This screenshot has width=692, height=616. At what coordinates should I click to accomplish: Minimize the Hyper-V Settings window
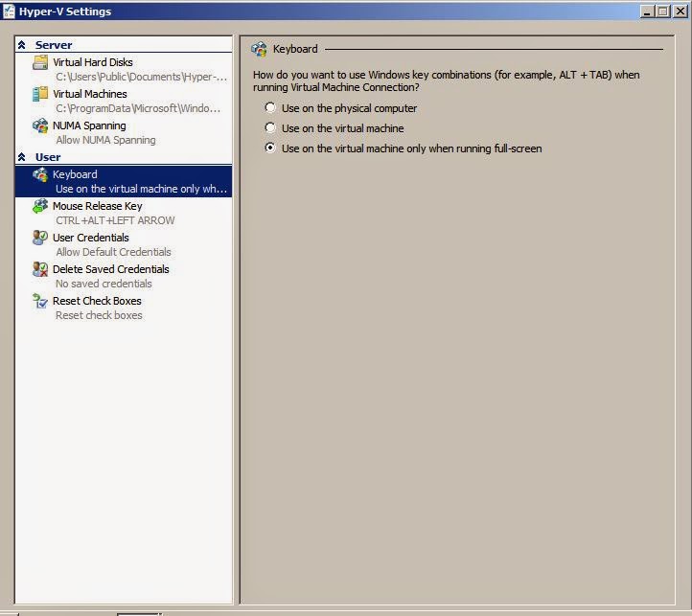pos(647,11)
